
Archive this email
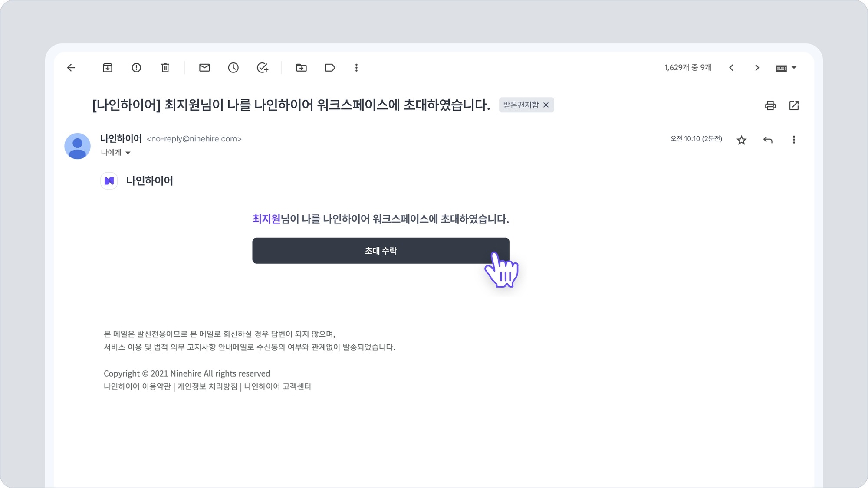pos(108,68)
